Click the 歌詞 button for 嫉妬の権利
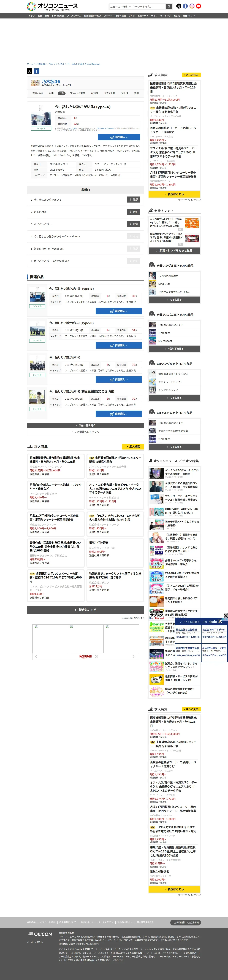Viewport: 228px width, 980px height. [x=133, y=212]
